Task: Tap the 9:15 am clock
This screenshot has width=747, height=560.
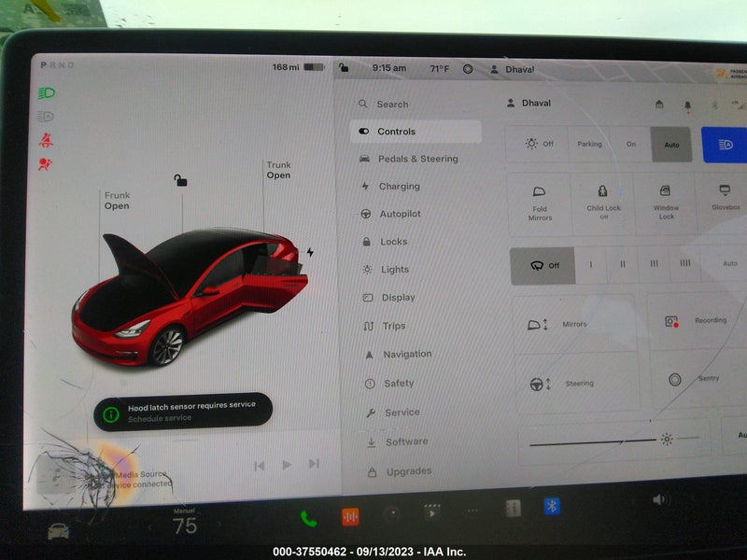Action: (x=388, y=68)
